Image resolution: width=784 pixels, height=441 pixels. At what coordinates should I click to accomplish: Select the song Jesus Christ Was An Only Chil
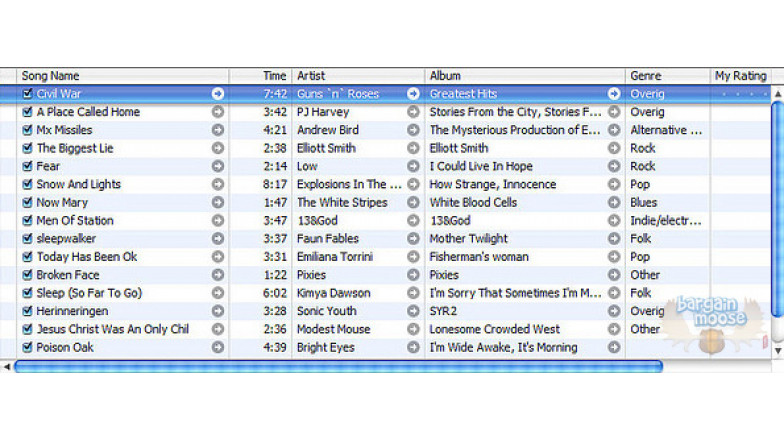[112, 329]
